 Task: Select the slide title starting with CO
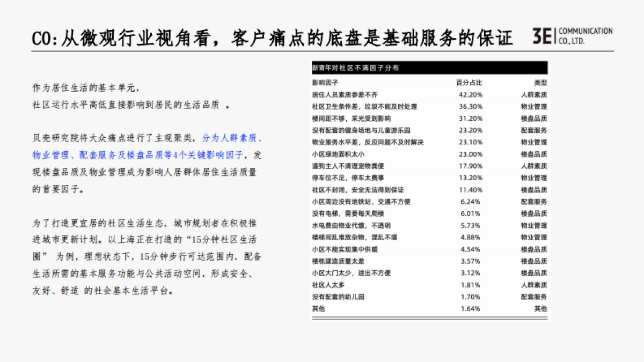272,37
